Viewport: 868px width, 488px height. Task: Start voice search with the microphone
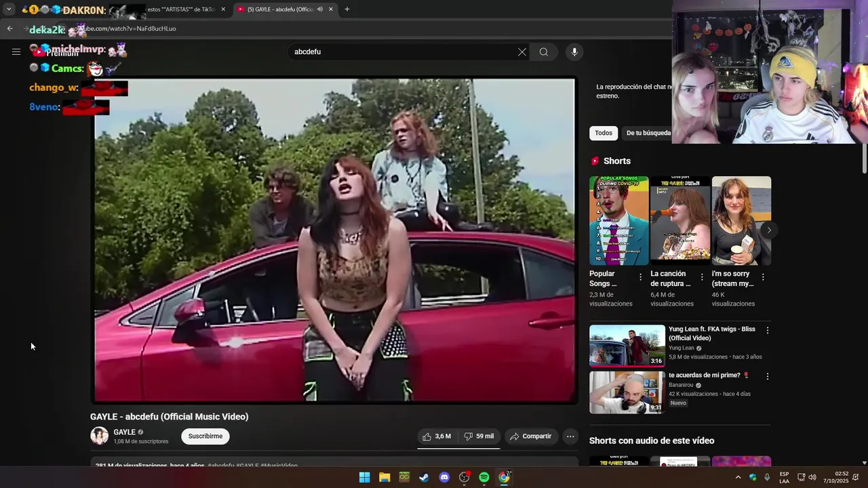pyautogui.click(x=574, y=52)
